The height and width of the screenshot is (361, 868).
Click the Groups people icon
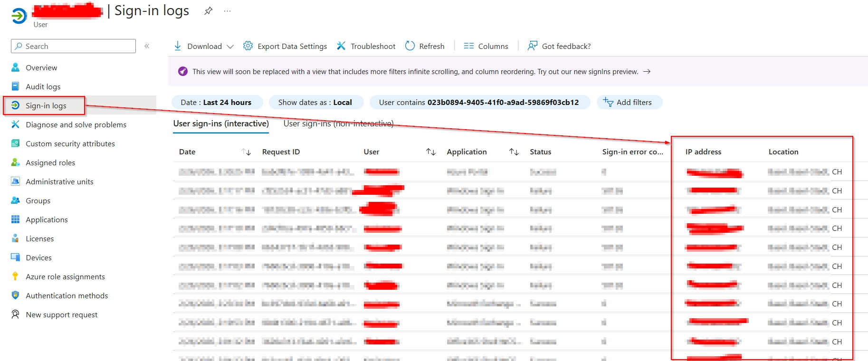point(15,200)
